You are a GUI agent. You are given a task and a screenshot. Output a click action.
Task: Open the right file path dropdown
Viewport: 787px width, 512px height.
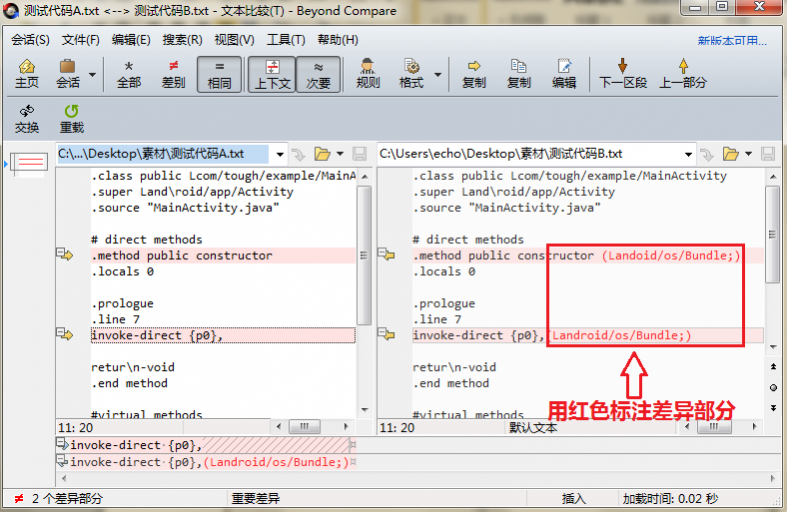tap(687, 154)
